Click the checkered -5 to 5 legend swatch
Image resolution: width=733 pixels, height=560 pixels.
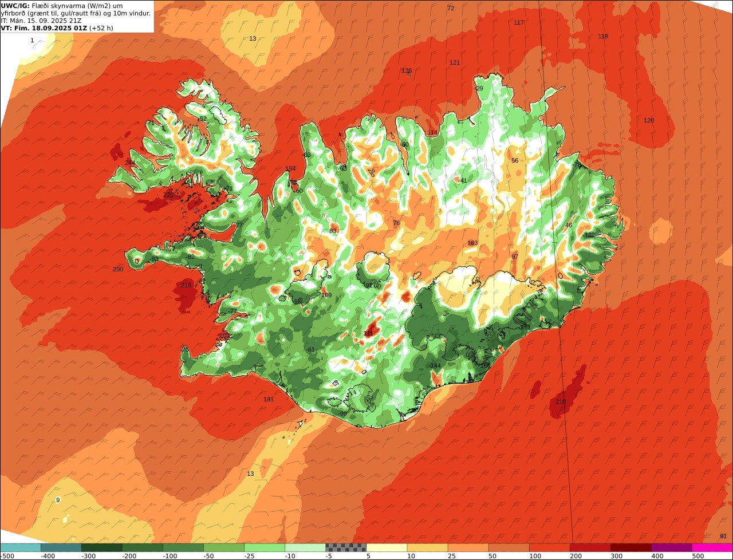coord(346,547)
